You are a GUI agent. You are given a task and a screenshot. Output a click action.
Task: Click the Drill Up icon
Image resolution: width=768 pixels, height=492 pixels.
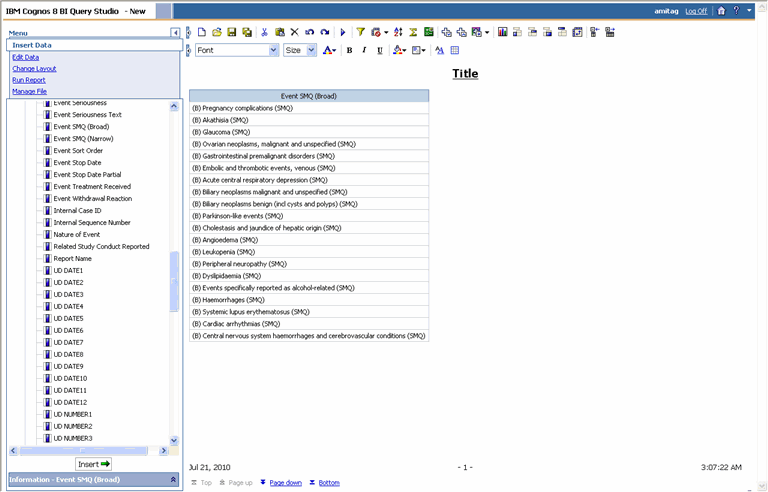[461, 32]
